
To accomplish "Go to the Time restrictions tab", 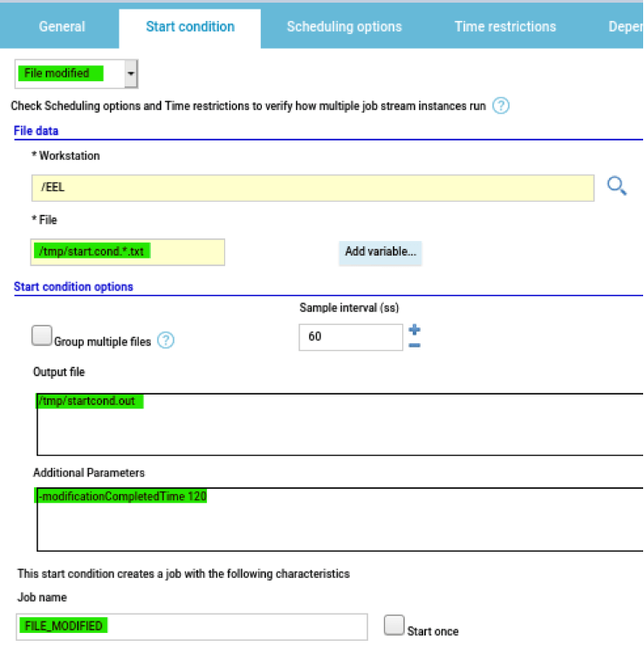I will (504, 26).
